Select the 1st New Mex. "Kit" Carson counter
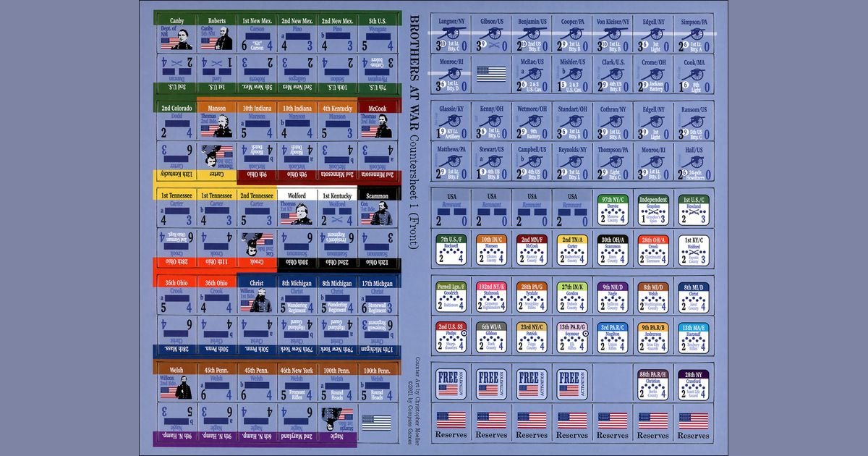The image size is (868, 456). 256,33
